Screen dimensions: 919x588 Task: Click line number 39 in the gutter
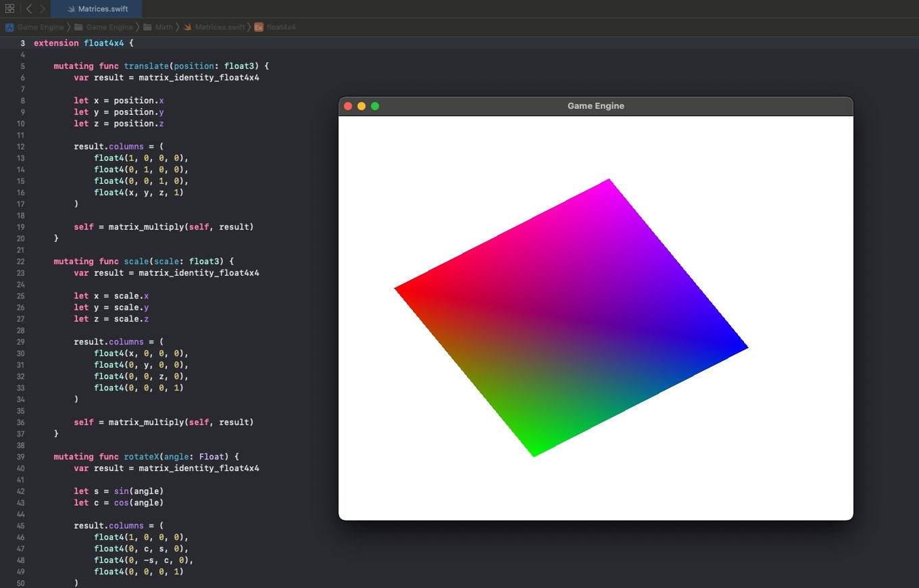[x=20, y=457]
